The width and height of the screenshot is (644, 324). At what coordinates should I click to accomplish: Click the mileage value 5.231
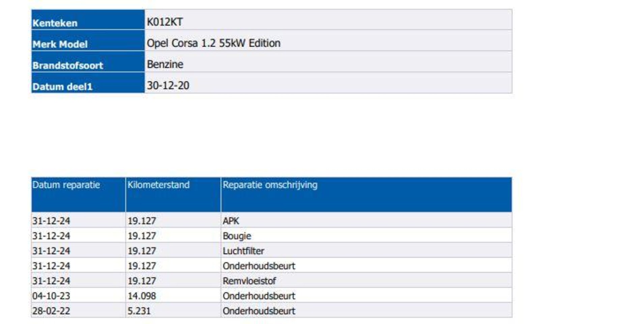tap(139, 311)
